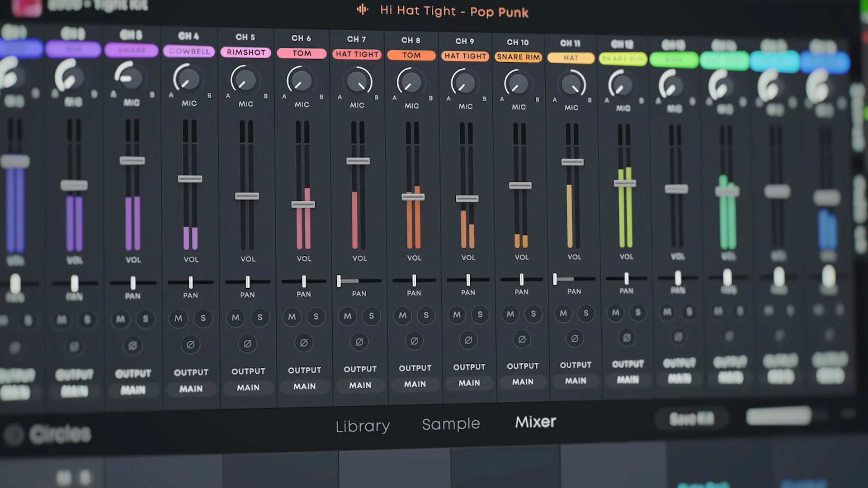The height and width of the screenshot is (488, 868).
Task: Click the waveform icon beside the preset name
Action: pyautogui.click(x=362, y=10)
